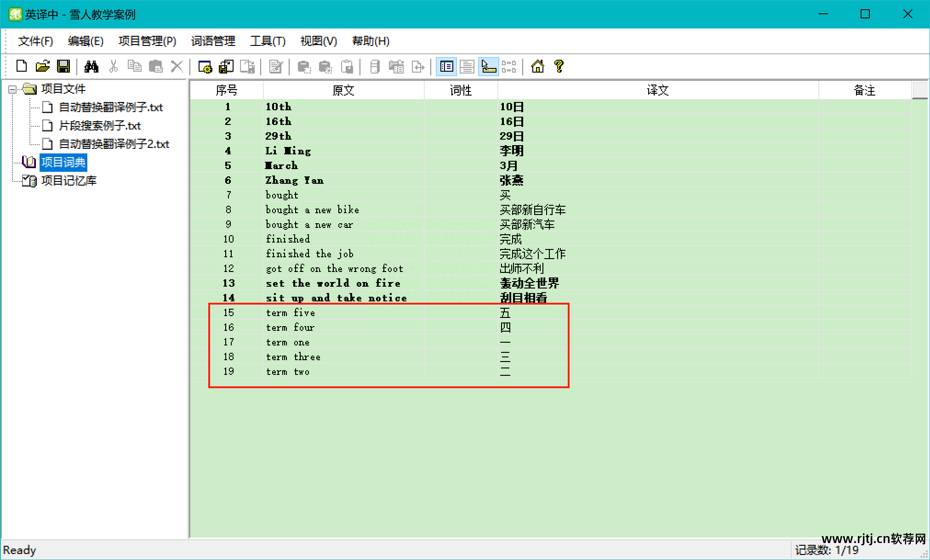Viewport: 930px width, 560px height.
Task: Toggle the plain text lines view button
Action: pos(467,67)
